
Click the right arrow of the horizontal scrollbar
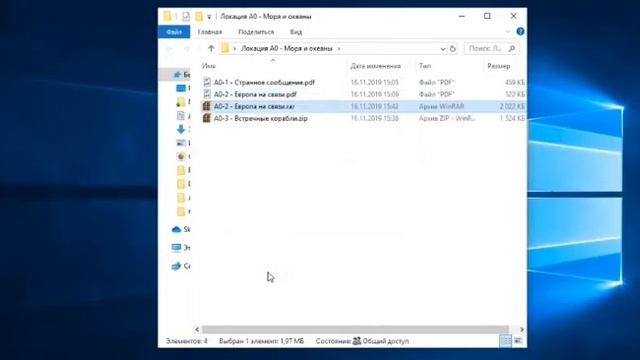pyautogui.click(x=522, y=329)
